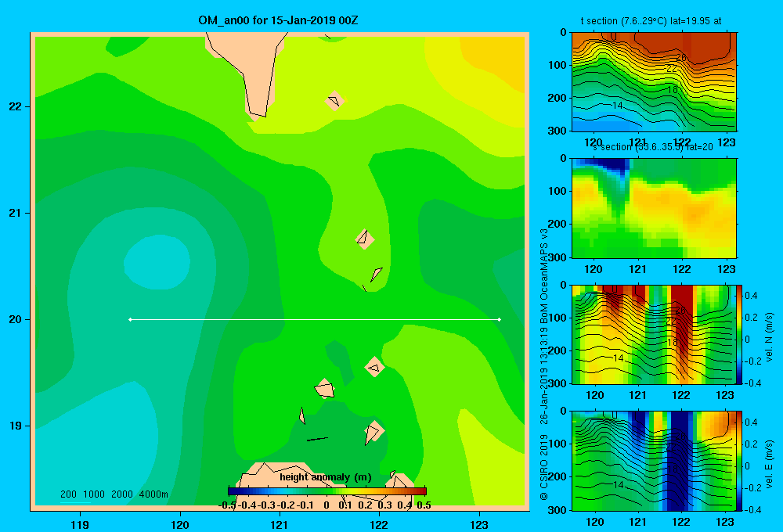Viewport: 783px width, 532px height.
Task: Click the vel. E velocity colorbar
Action: tap(739, 461)
